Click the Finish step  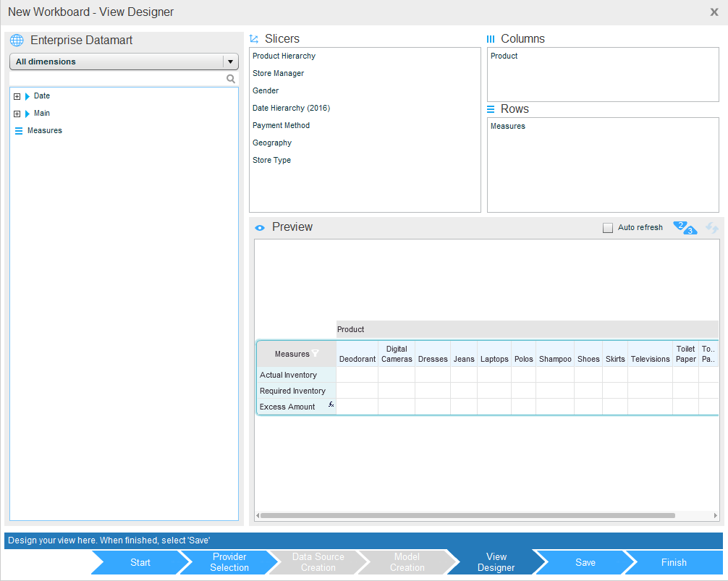[x=674, y=562]
